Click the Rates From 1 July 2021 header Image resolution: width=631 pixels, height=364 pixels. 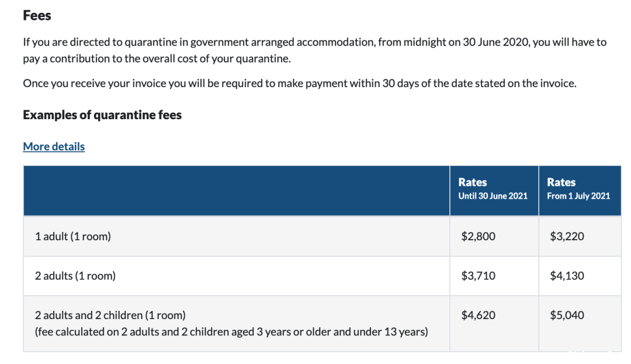point(580,190)
